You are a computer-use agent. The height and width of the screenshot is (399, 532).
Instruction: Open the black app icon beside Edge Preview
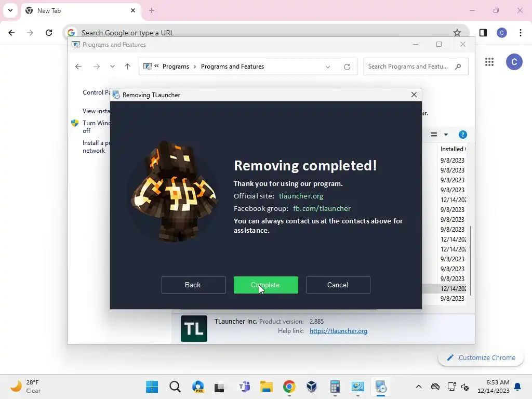(220, 387)
